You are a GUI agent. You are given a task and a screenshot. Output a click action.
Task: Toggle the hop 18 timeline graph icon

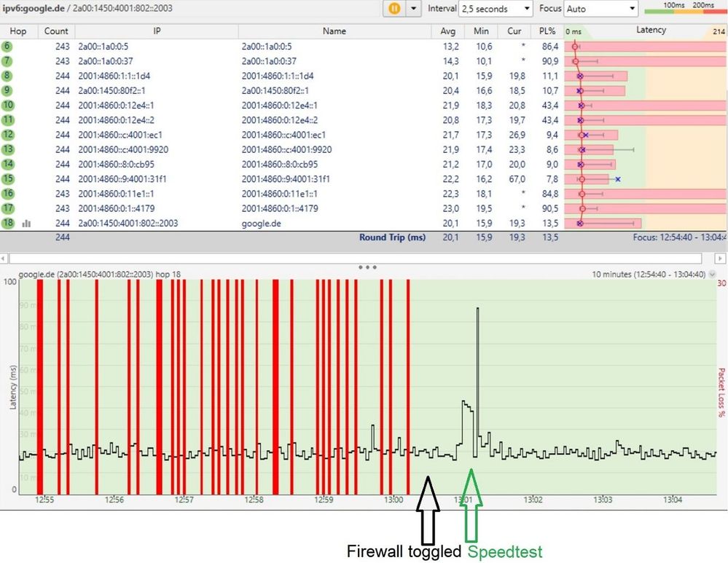26,224
